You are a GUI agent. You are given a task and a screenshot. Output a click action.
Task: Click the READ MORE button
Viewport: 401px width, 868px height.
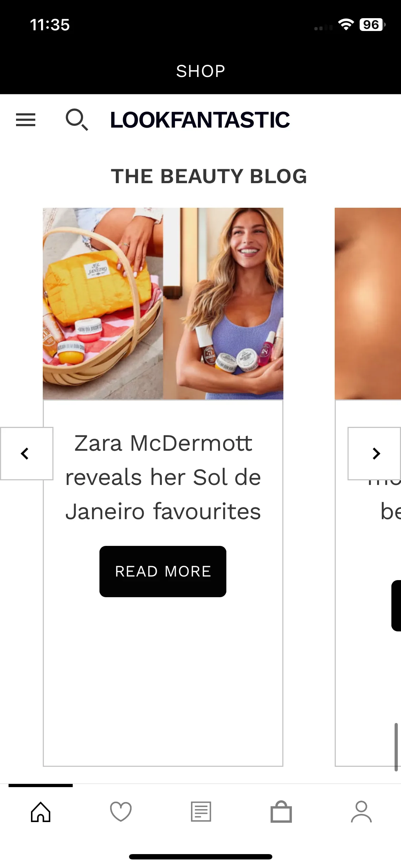coord(163,572)
